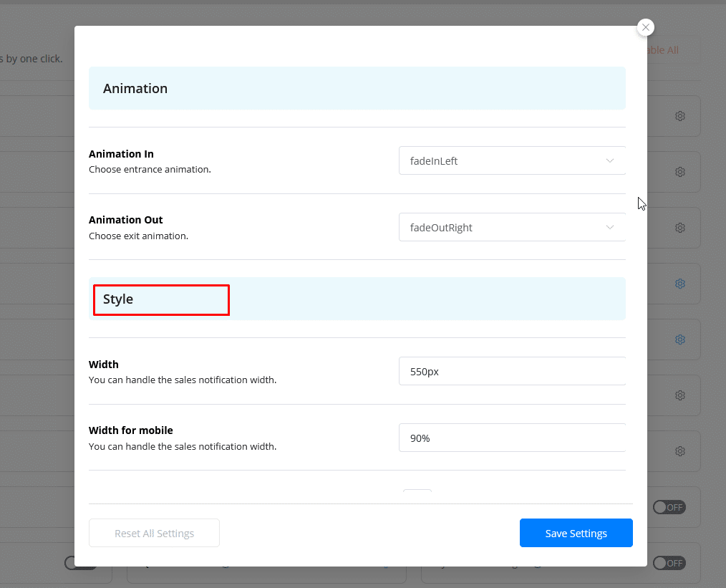This screenshot has height=588, width=726.
Task: Toggle the upper OFF switch at bottom right
Action: tap(669, 507)
